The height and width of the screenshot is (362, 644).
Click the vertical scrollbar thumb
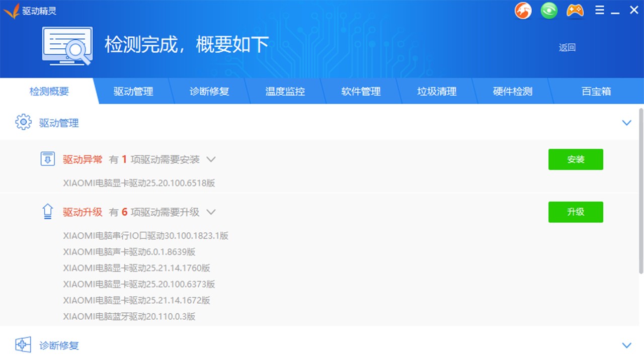pos(640,191)
